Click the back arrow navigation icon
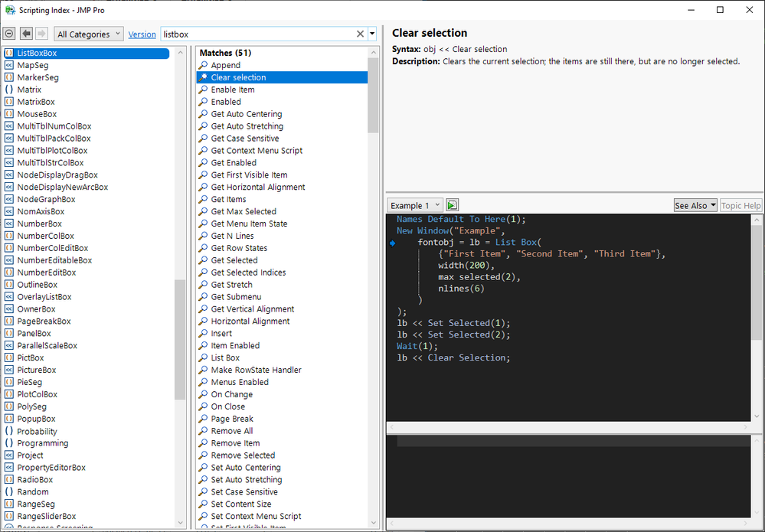765x532 pixels. pyautogui.click(x=26, y=34)
